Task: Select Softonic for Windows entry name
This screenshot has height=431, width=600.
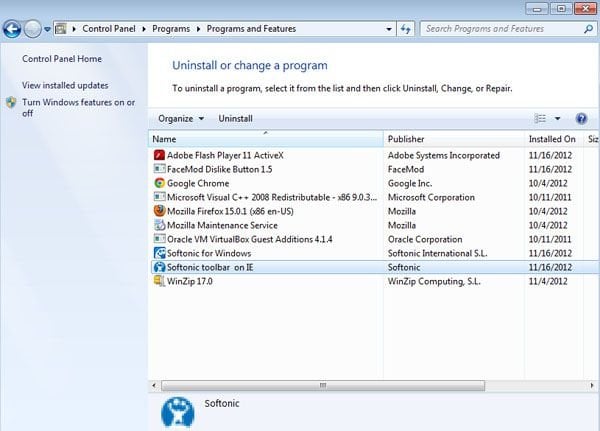Action: pyautogui.click(x=209, y=253)
